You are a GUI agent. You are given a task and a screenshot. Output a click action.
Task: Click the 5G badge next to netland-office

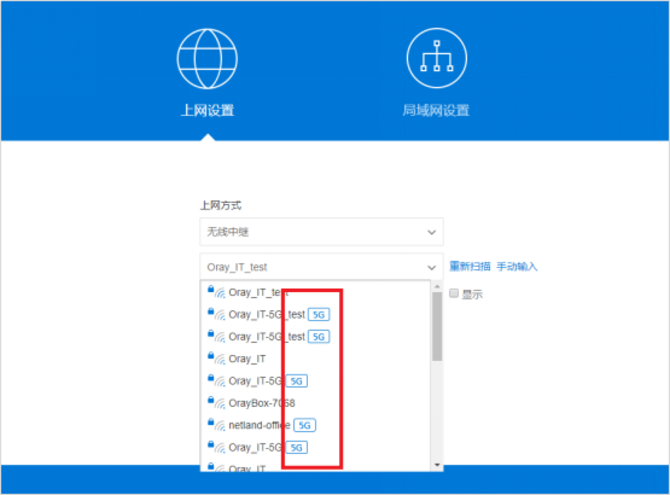pyautogui.click(x=304, y=425)
